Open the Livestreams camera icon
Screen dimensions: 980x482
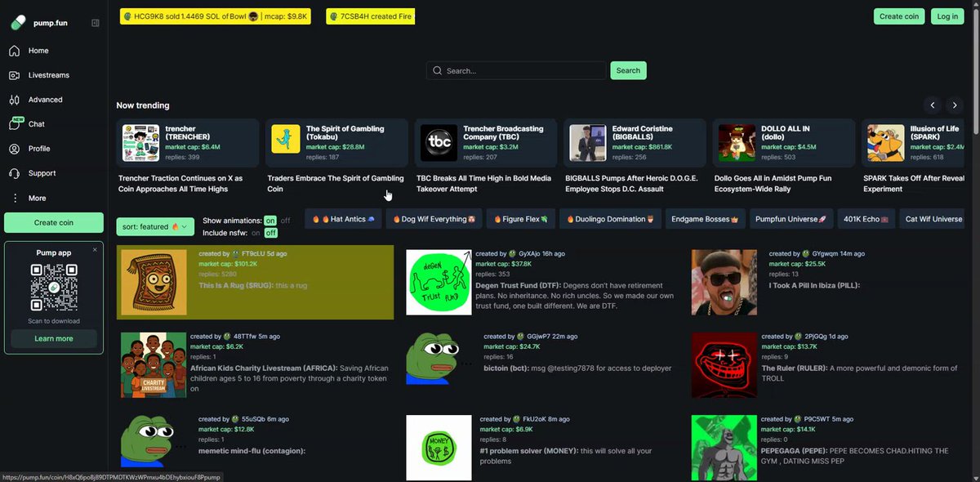(14, 75)
